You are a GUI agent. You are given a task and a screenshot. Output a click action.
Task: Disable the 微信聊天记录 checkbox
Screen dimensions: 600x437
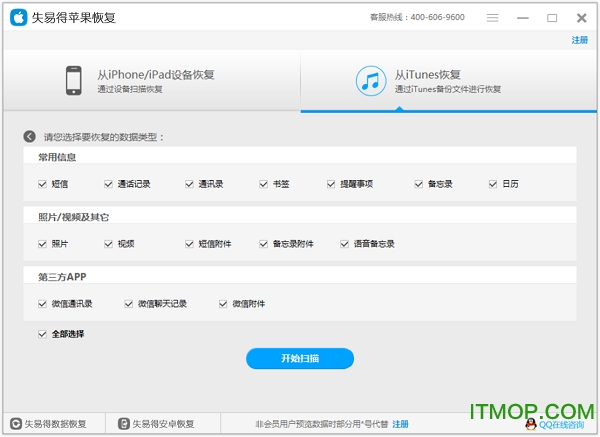tap(129, 303)
